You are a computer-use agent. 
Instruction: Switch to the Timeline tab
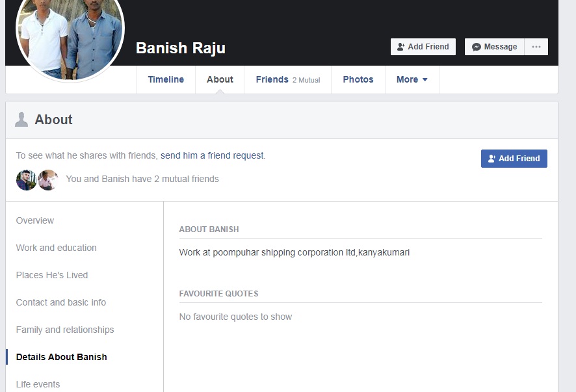(x=166, y=79)
